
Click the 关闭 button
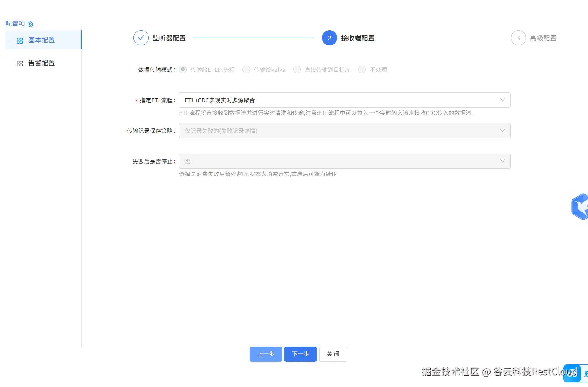coord(333,354)
